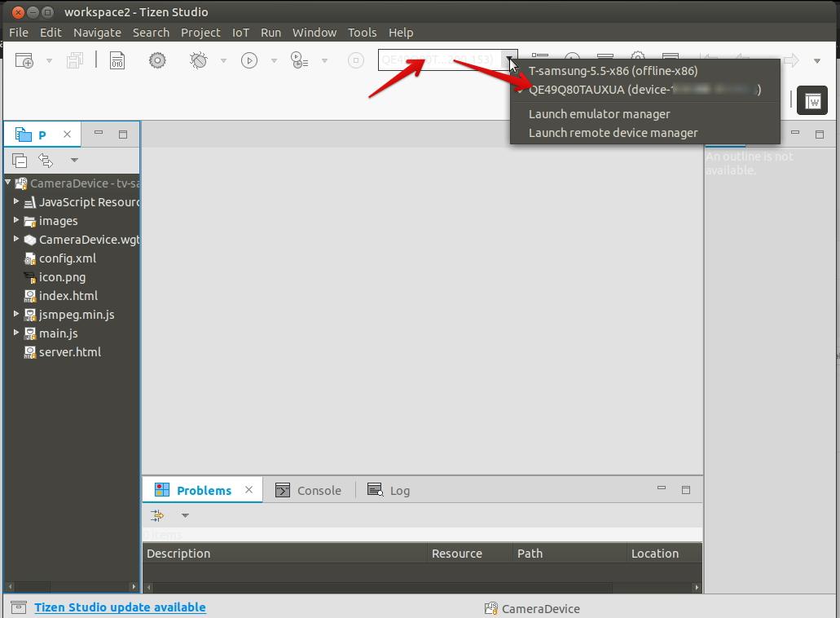Open the New wizard dropdown arrow

click(x=49, y=60)
